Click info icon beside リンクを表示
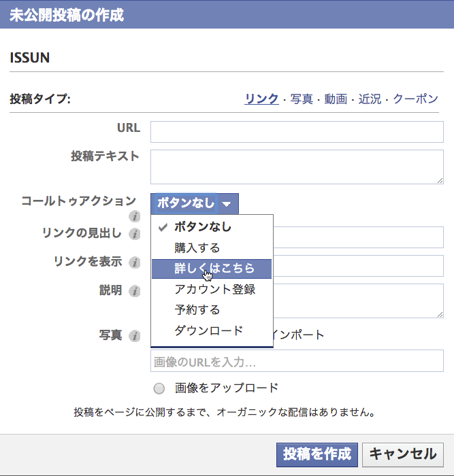The image size is (454, 476). click(x=134, y=262)
